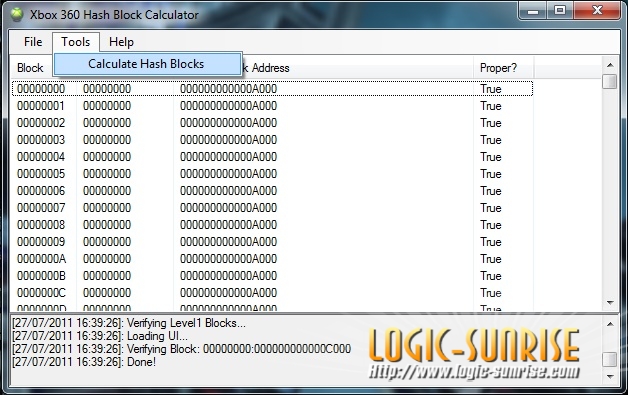Select the row for block 0000000C
The width and height of the screenshot is (628, 395).
(272, 293)
